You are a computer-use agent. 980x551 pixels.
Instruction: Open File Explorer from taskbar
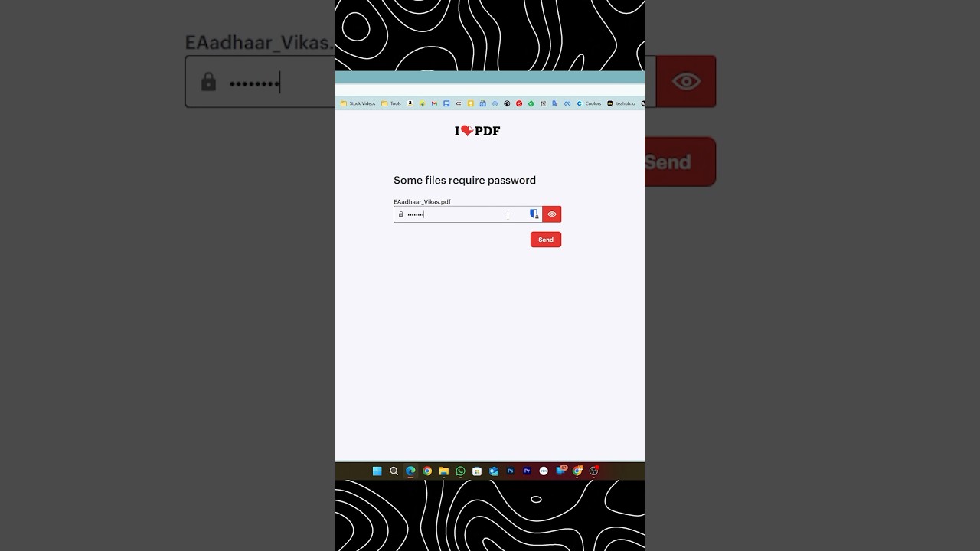pyautogui.click(x=444, y=471)
